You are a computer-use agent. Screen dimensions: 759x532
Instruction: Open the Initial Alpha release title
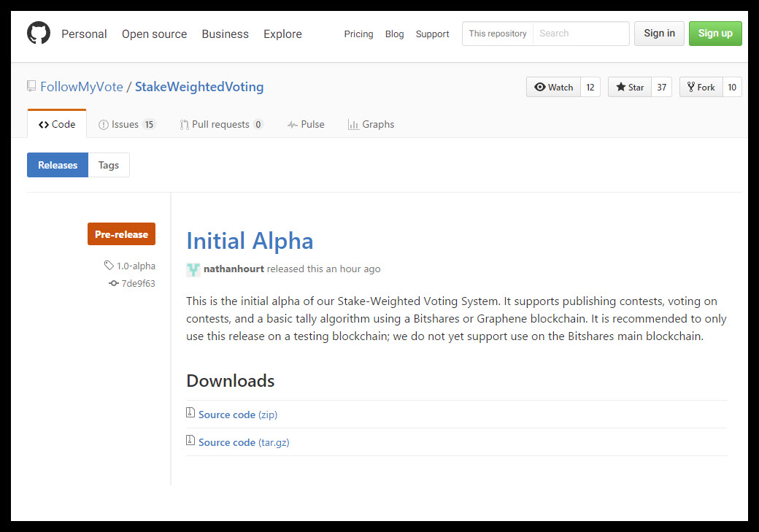[250, 241]
